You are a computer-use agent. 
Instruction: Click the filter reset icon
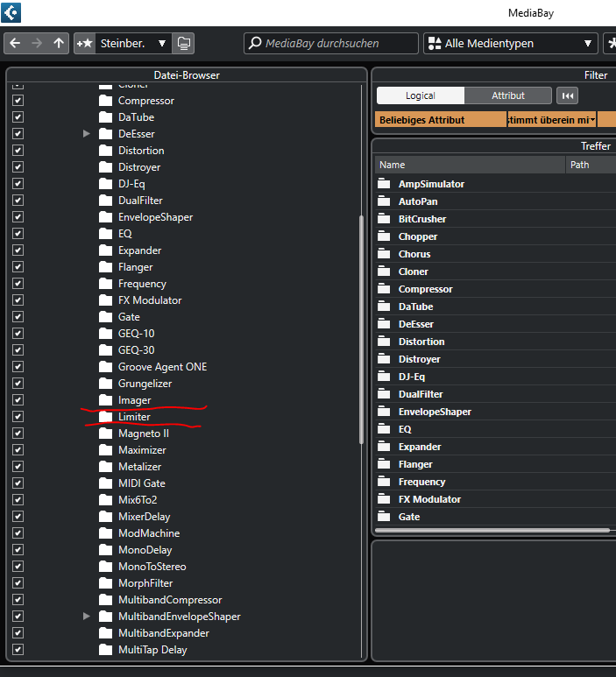pos(567,95)
